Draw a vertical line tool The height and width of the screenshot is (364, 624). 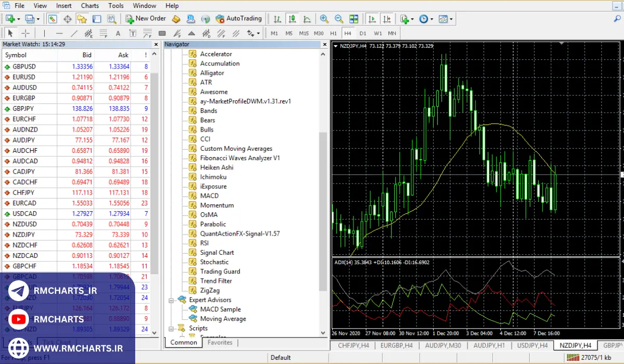pyautogui.click(x=44, y=33)
